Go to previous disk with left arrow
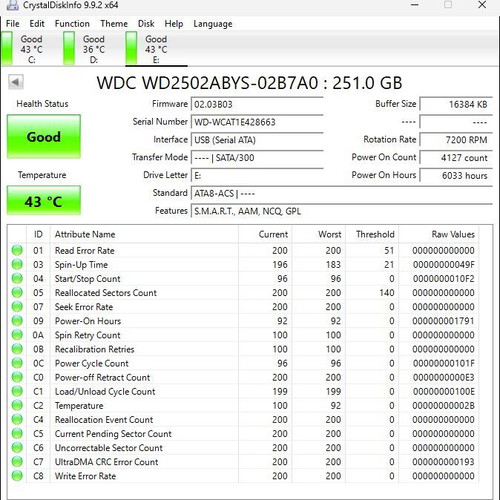Image resolution: width=500 pixels, height=500 pixels. [x=16, y=82]
